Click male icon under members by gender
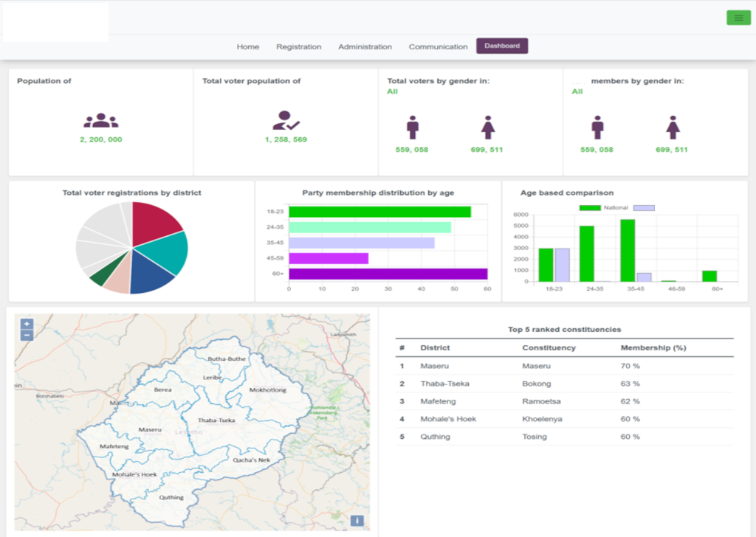The width and height of the screenshot is (756, 537). click(x=597, y=128)
